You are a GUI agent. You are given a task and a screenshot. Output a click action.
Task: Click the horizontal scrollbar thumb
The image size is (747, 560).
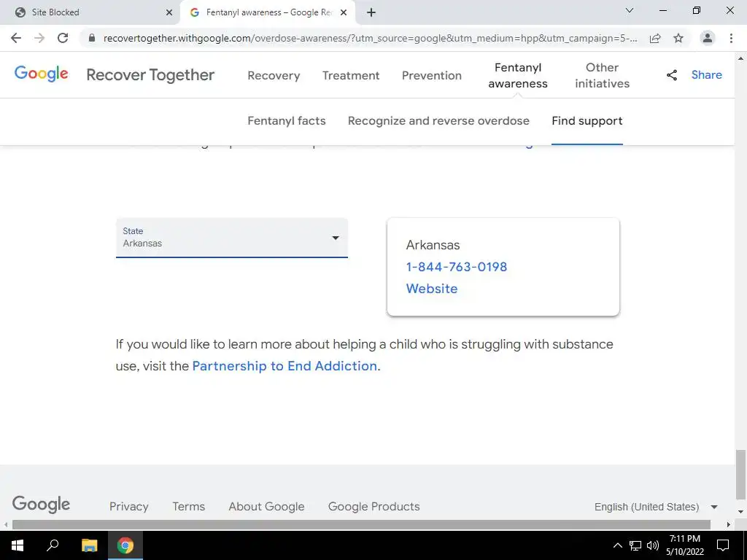point(361,525)
